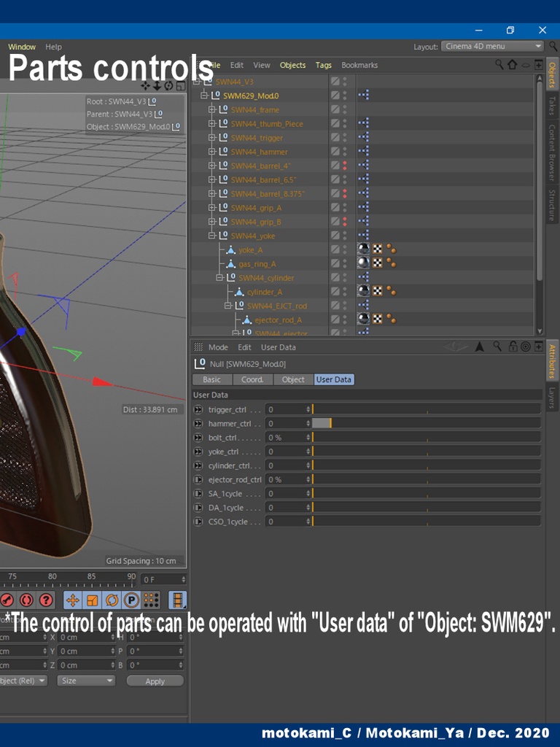Select the Move axis tool icon
Screen dimensions: 560x747
[72, 600]
